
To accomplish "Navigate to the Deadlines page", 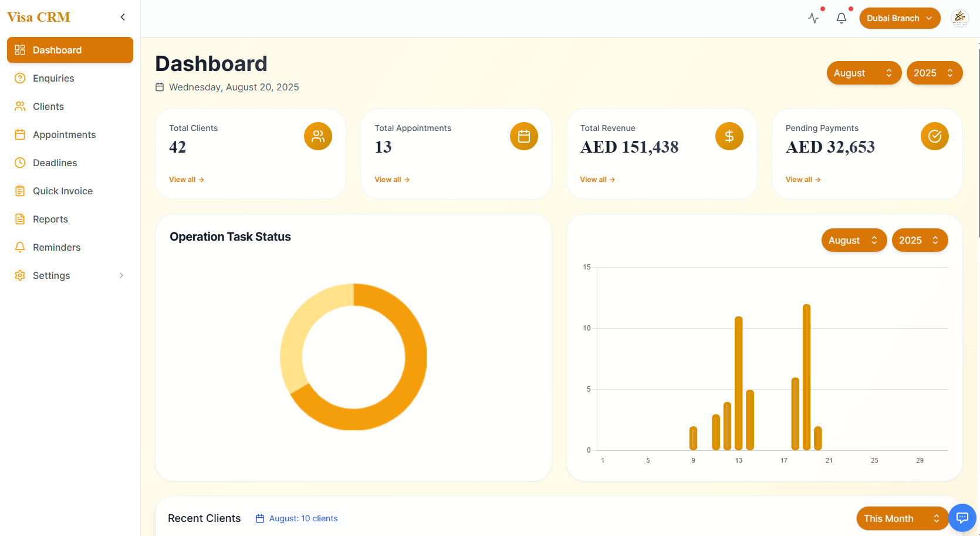I will coord(55,163).
